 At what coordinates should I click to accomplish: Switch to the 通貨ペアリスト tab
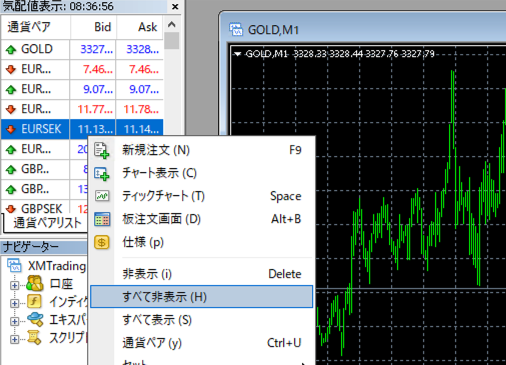pyautogui.click(x=46, y=223)
